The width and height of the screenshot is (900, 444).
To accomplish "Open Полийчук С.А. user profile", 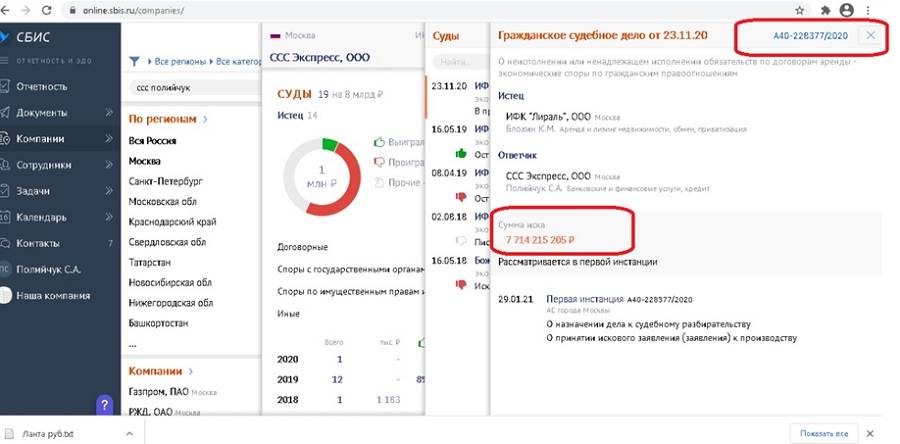I will click(48, 270).
